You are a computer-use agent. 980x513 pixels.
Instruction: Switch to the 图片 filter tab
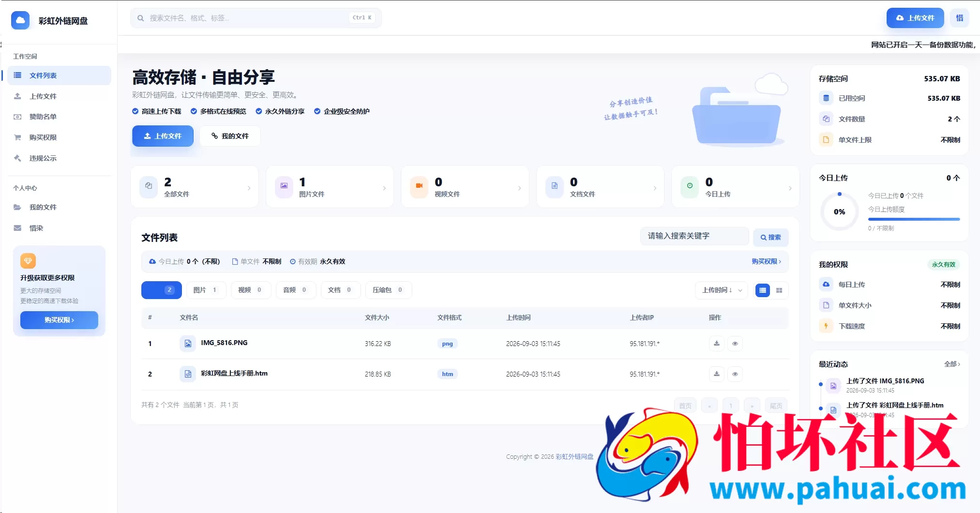206,290
